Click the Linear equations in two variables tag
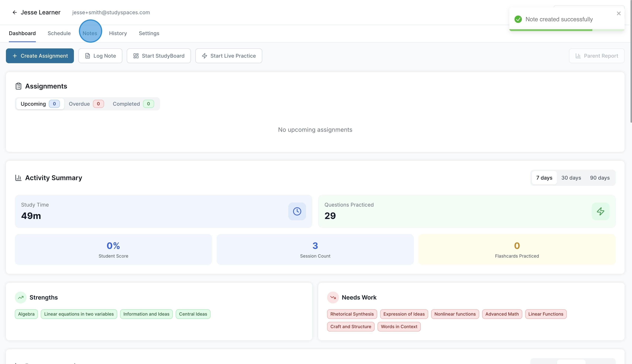This screenshot has height=364, width=632. (79, 314)
